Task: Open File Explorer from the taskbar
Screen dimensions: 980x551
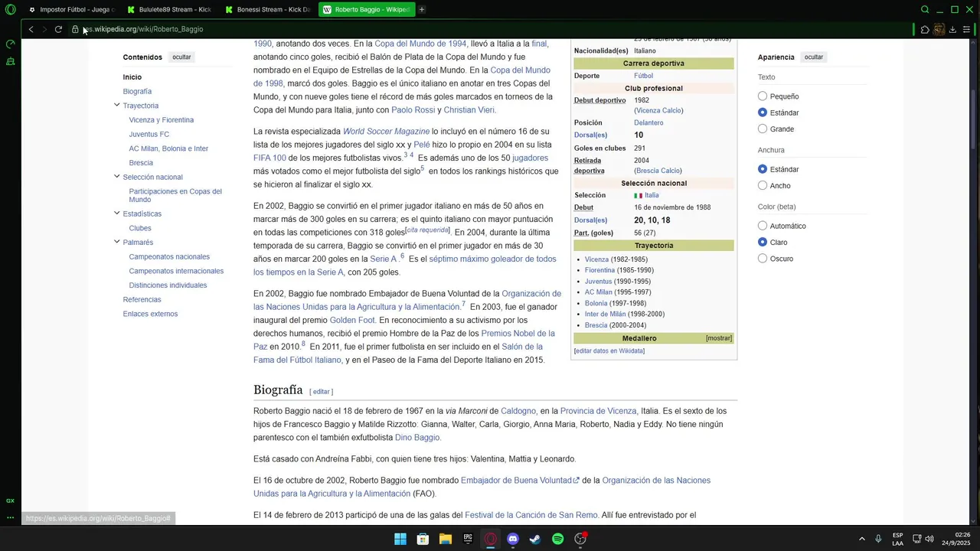Action: coord(445,539)
